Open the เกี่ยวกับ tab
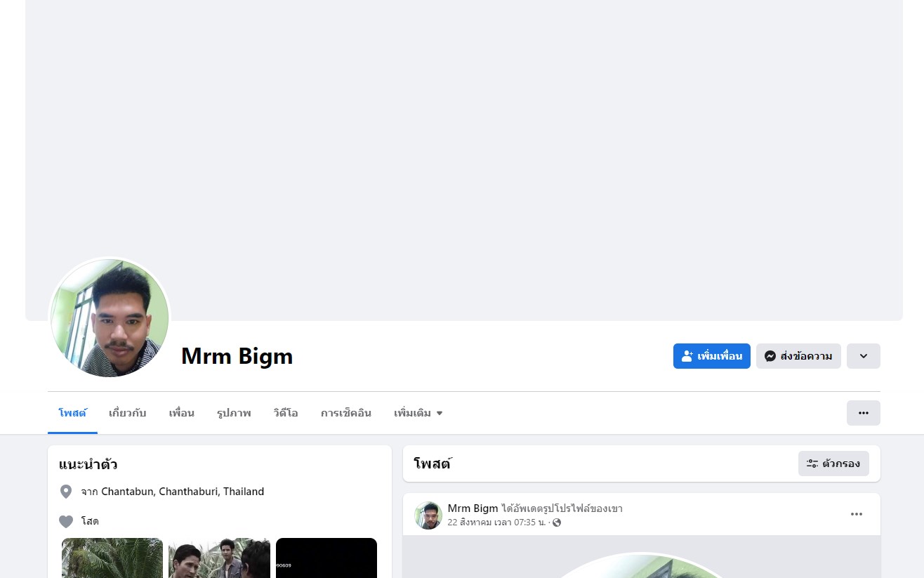Screen dimensions: 924x578 127,413
